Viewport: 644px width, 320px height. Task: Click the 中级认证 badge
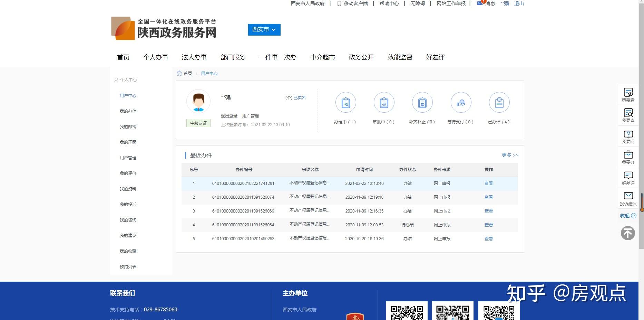(198, 123)
